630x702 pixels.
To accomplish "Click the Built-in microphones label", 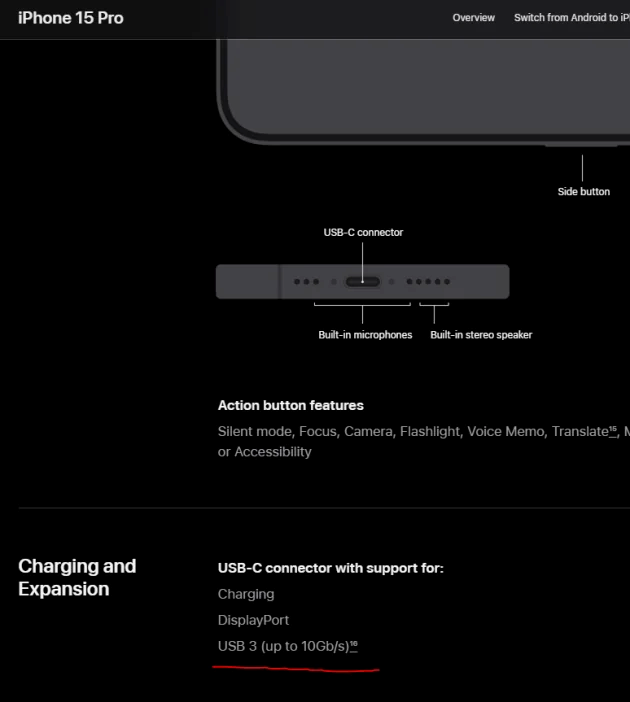I will tap(365, 335).
